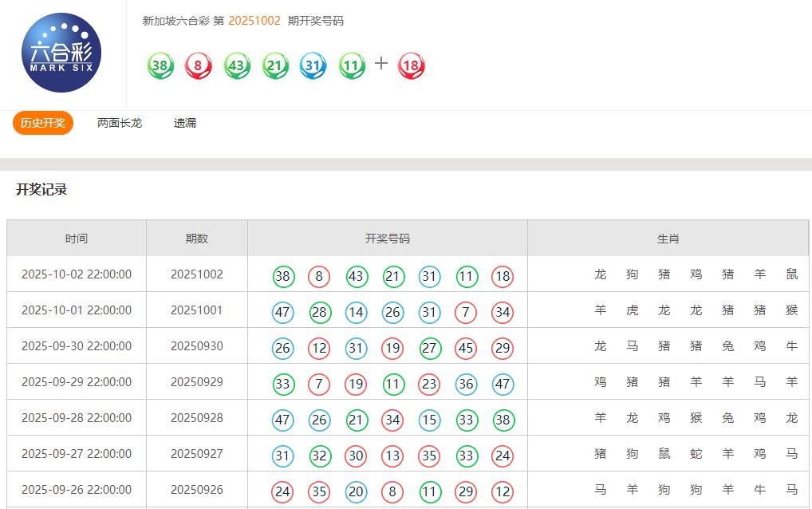Click red ball 8 in top banner
Screen dimensions: 812x509
198,65
